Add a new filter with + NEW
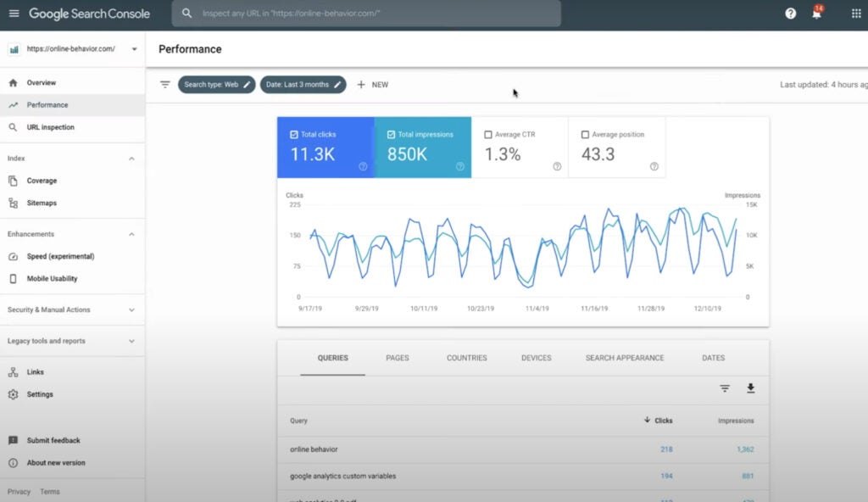Screen dimensions: 868x502 (x=373, y=84)
